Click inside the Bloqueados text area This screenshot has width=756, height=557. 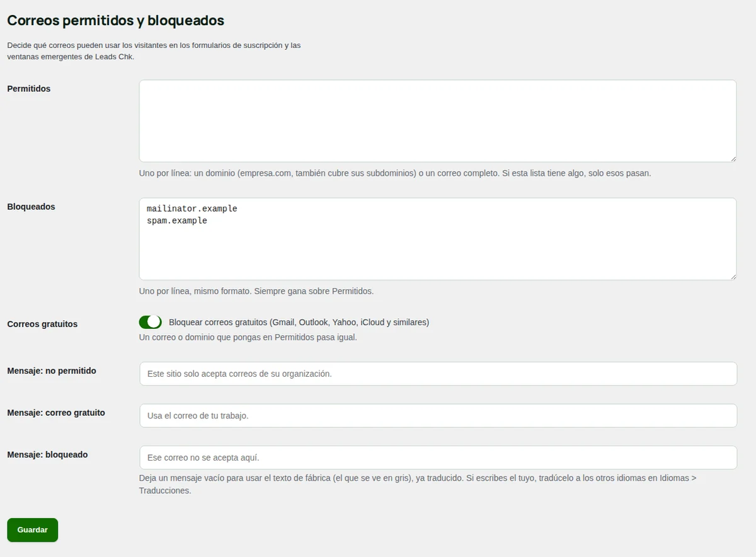438,239
